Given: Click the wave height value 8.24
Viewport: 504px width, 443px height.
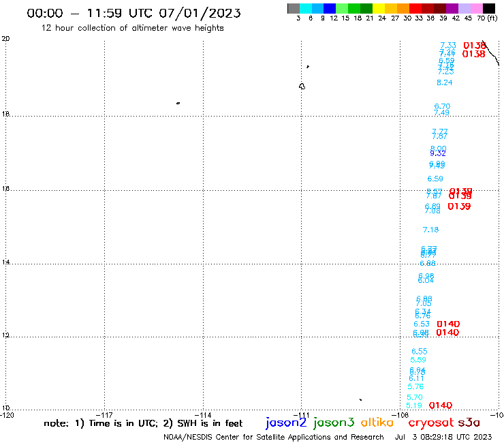Looking at the screenshot, I should (445, 82).
